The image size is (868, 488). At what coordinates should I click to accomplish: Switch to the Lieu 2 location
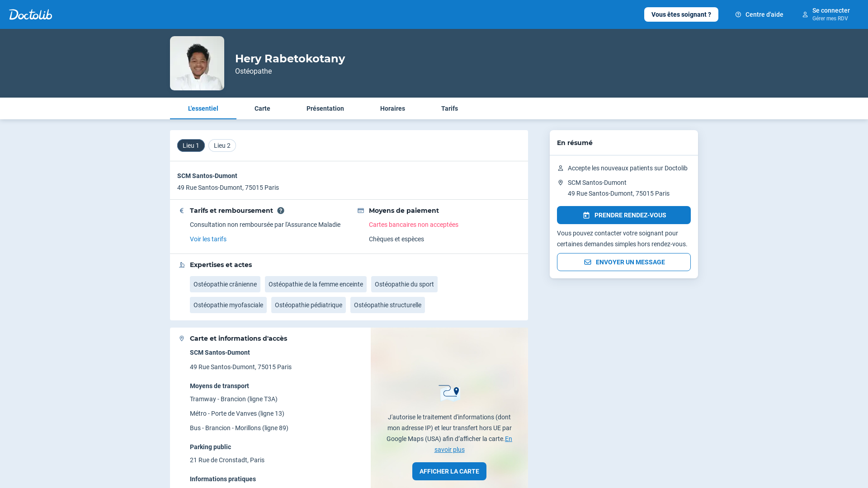coord(222,145)
